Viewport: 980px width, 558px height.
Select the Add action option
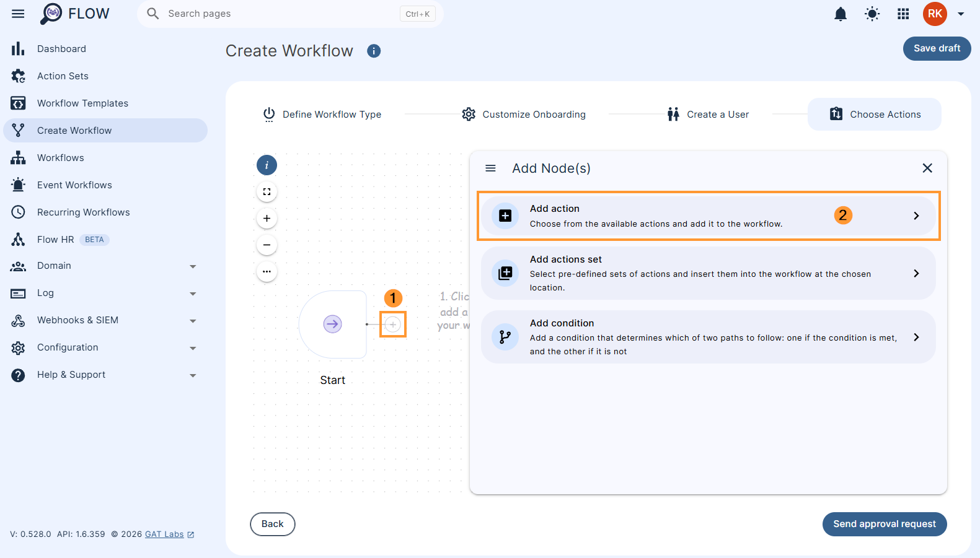(709, 216)
